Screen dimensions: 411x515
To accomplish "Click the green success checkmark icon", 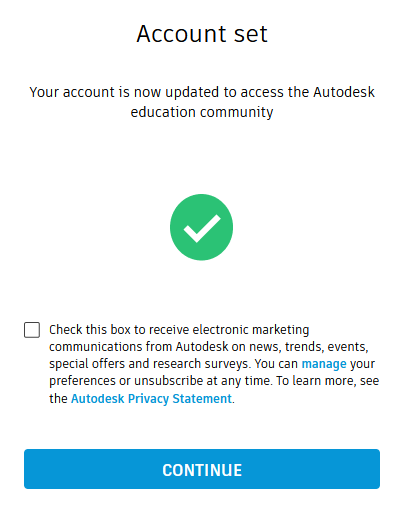I will pyautogui.click(x=201, y=227).
